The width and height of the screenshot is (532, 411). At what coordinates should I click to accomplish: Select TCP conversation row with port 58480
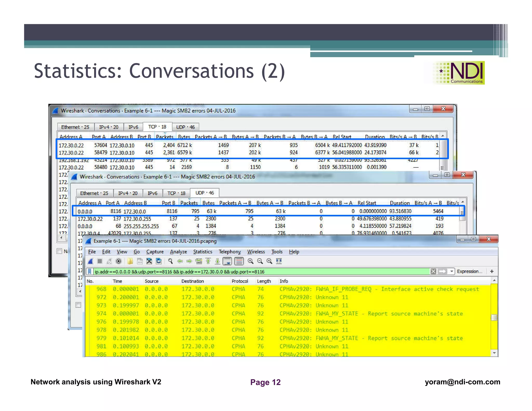point(249,167)
